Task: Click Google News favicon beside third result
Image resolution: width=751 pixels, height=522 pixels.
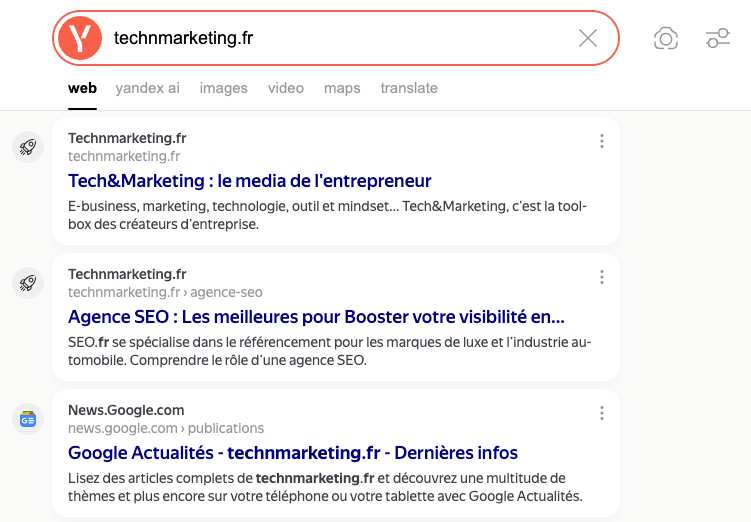Action: [28, 419]
